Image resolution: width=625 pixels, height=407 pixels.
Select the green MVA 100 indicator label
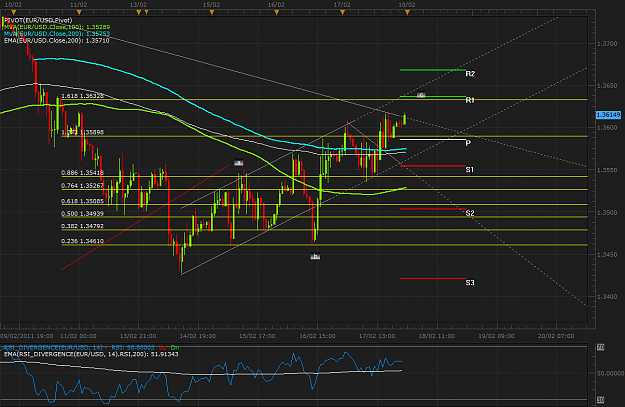click(57, 27)
